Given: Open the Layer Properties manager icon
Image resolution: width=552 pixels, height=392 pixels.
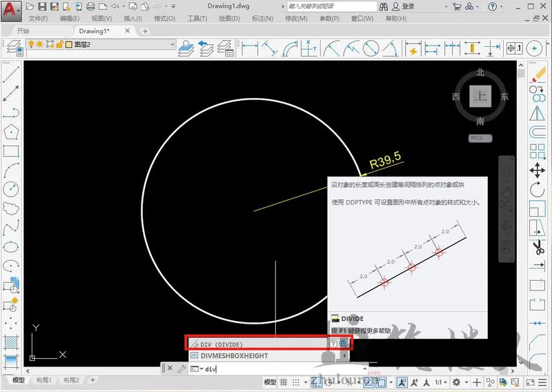Looking at the screenshot, I should (x=14, y=48).
